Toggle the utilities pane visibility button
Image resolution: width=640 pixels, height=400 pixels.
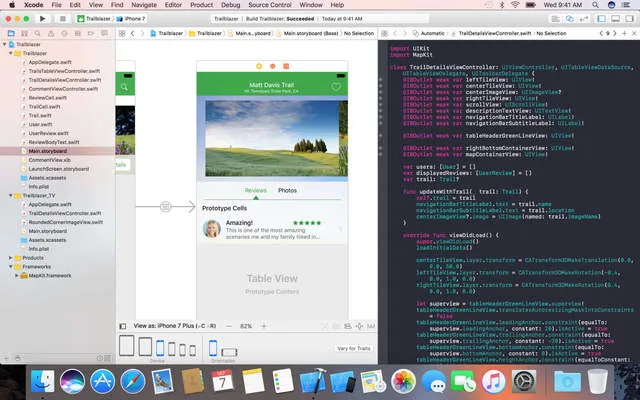(x=629, y=19)
